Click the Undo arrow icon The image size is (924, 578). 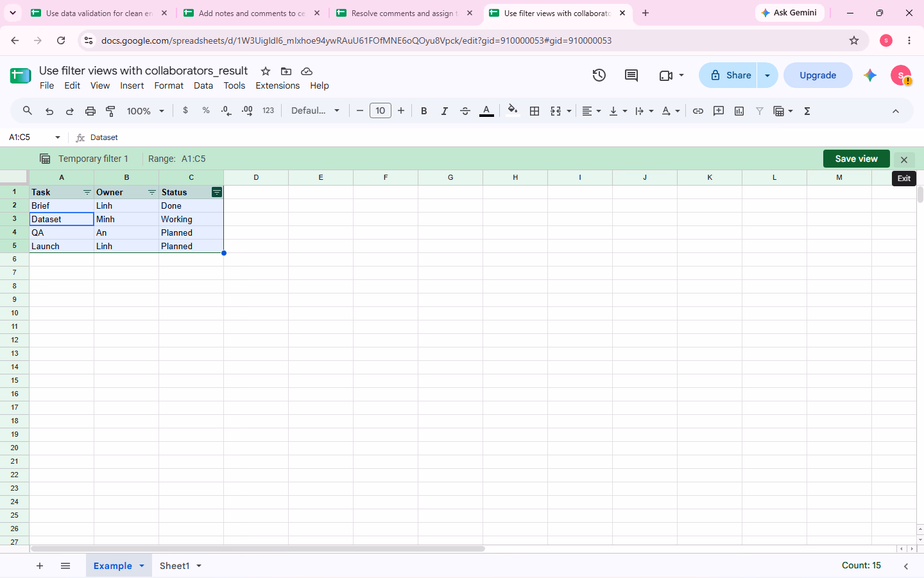coord(49,111)
